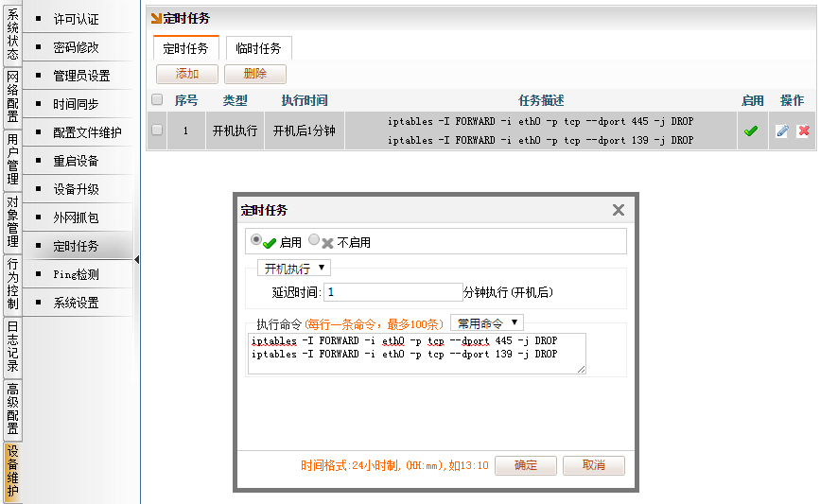820x504 pixels.
Task: Tick the checkbox for task row 1
Action: [x=157, y=130]
